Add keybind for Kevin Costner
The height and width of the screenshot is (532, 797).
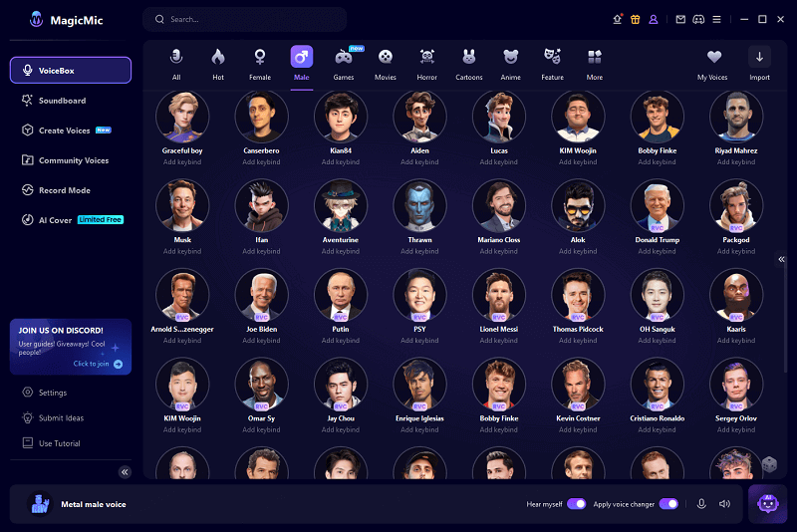tap(578, 429)
